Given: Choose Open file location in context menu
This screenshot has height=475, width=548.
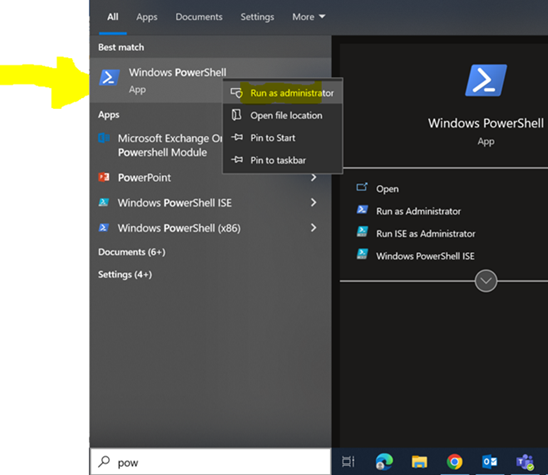Looking at the screenshot, I should (282, 115).
